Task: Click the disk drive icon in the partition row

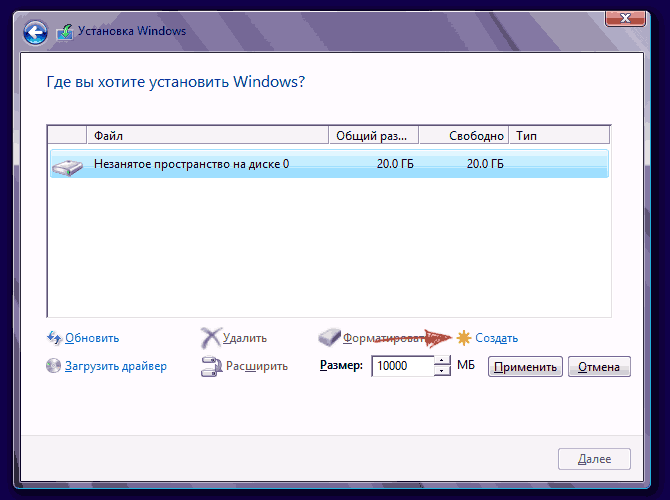Action: coord(67,167)
